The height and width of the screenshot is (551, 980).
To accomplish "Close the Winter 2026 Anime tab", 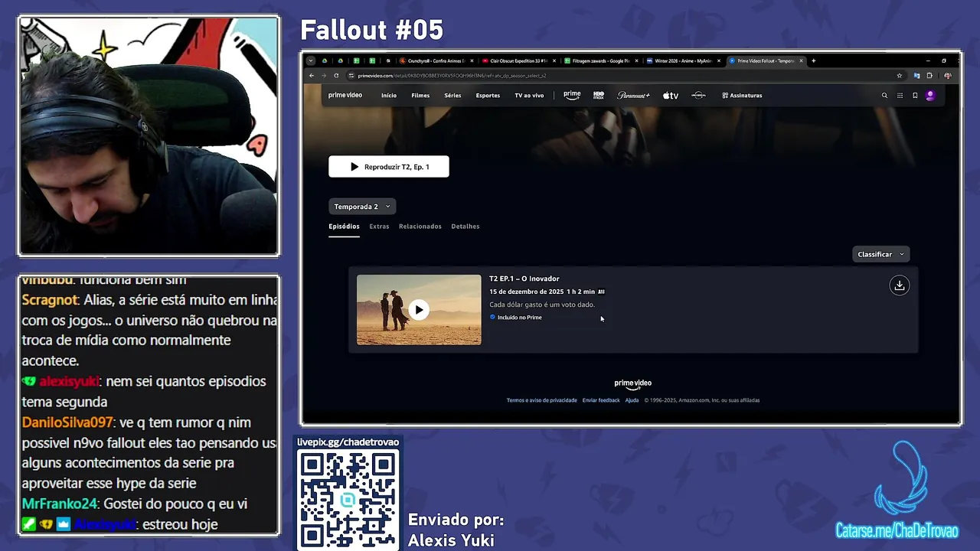I will 718,60.
